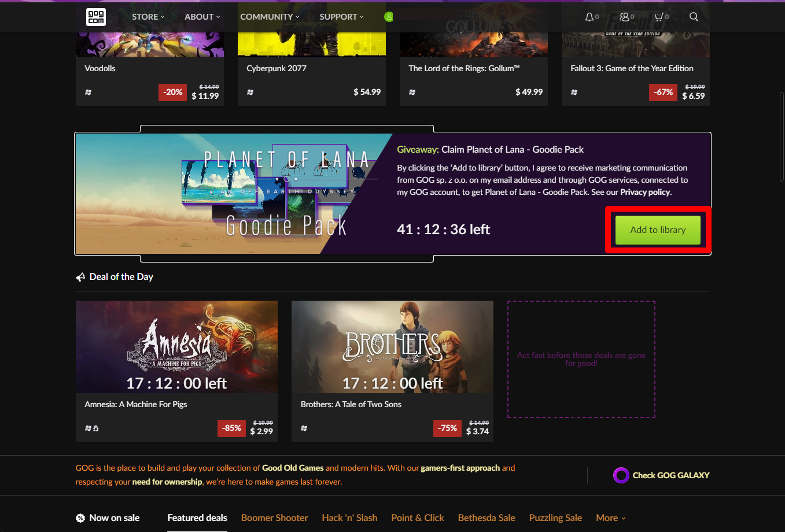Open the shopping cart icon
785x532 pixels.
[x=658, y=17]
